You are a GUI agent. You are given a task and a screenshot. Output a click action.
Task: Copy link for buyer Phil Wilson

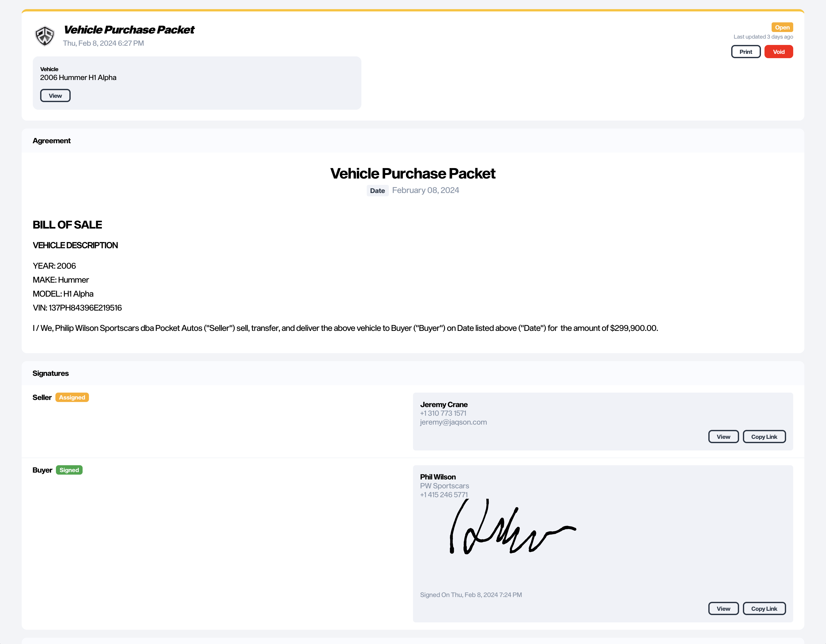point(764,608)
